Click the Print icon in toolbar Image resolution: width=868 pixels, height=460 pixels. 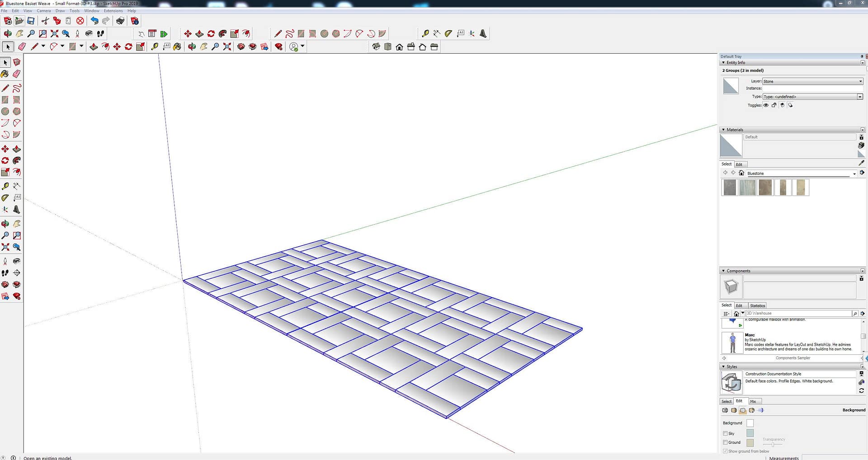(120, 21)
